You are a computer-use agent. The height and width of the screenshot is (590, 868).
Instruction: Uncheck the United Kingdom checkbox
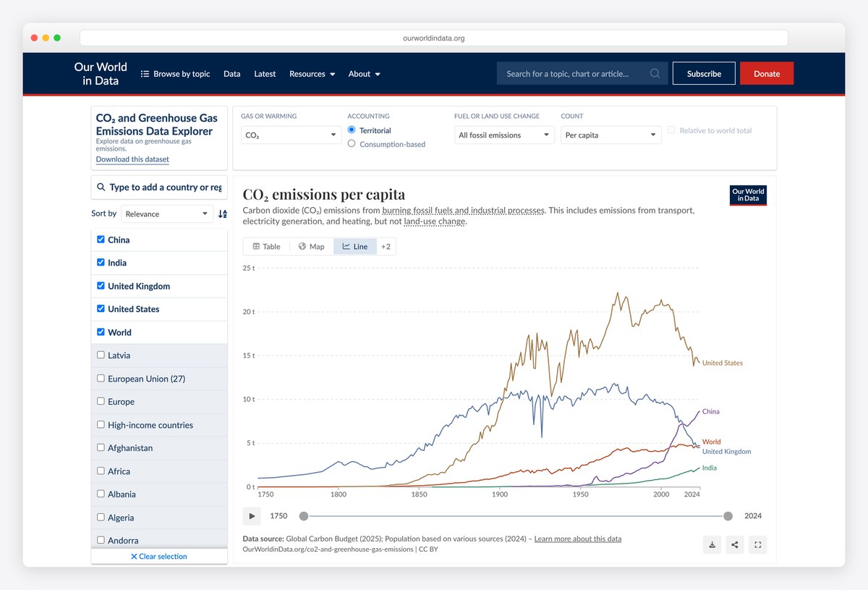click(x=101, y=285)
